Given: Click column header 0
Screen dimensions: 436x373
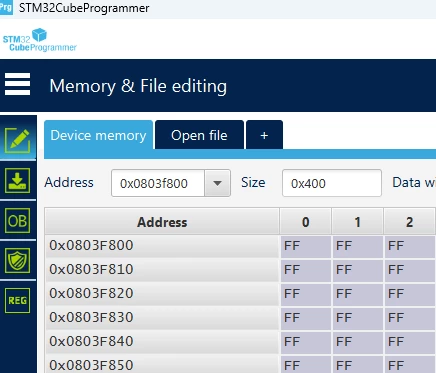Looking at the screenshot, I should [305, 222].
